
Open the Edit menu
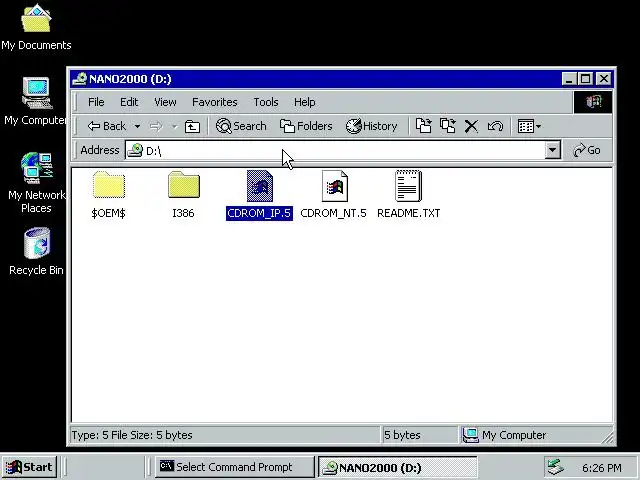(x=129, y=102)
